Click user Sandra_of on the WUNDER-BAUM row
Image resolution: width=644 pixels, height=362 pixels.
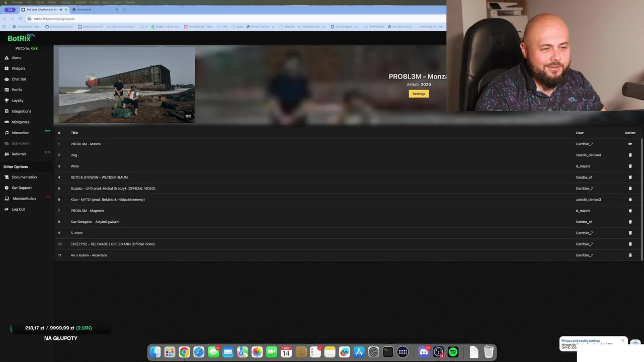click(584, 177)
